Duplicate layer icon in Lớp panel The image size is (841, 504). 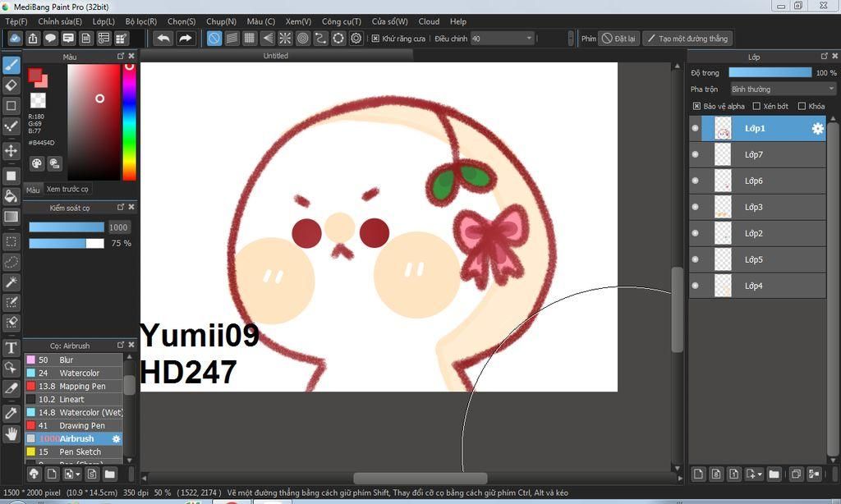796,474
